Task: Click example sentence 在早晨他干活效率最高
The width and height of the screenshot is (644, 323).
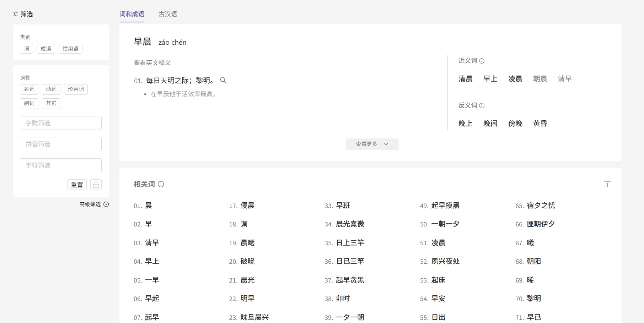Action: pyautogui.click(x=184, y=94)
